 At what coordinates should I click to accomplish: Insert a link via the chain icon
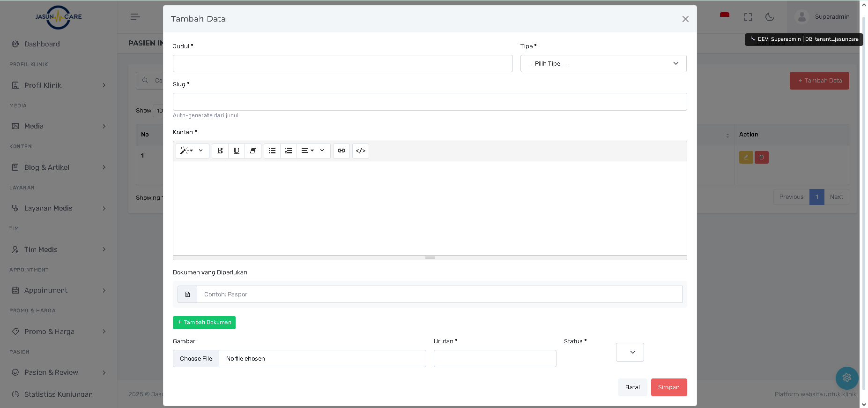[x=341, y=151]
